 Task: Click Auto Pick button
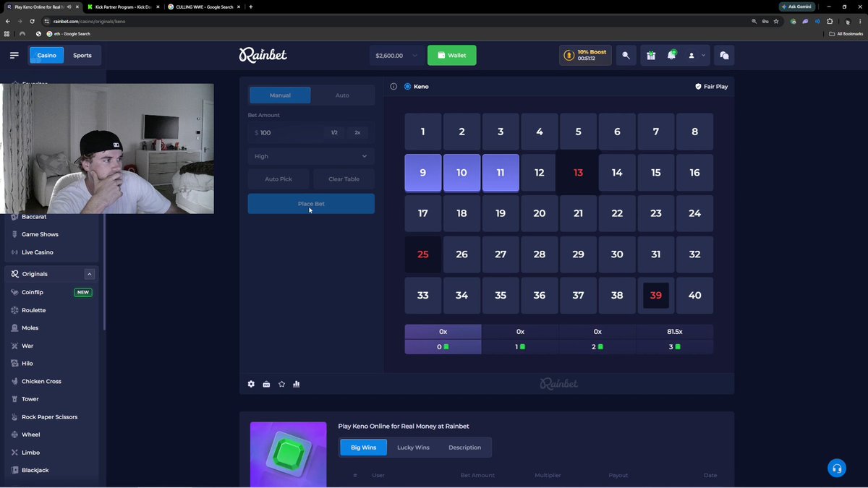pyautogui.click(x=278, y=179)
